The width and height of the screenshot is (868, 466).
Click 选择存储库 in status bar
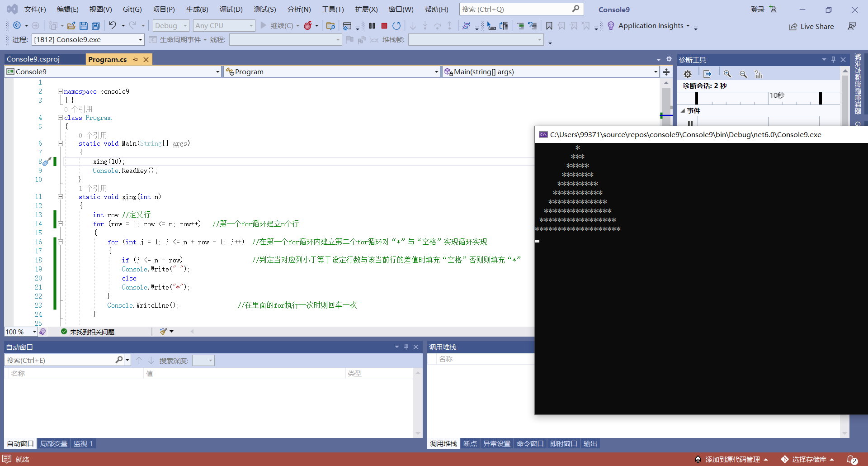click(809, 460)
